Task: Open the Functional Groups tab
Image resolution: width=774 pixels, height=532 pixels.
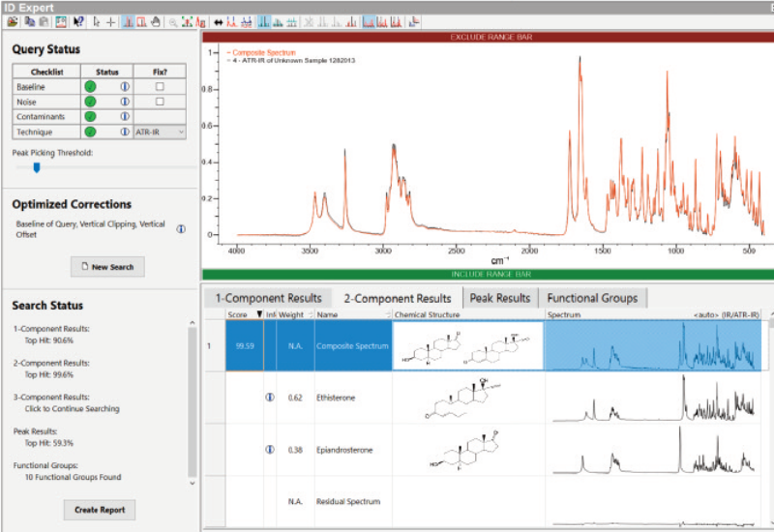Action: point(593,298)
